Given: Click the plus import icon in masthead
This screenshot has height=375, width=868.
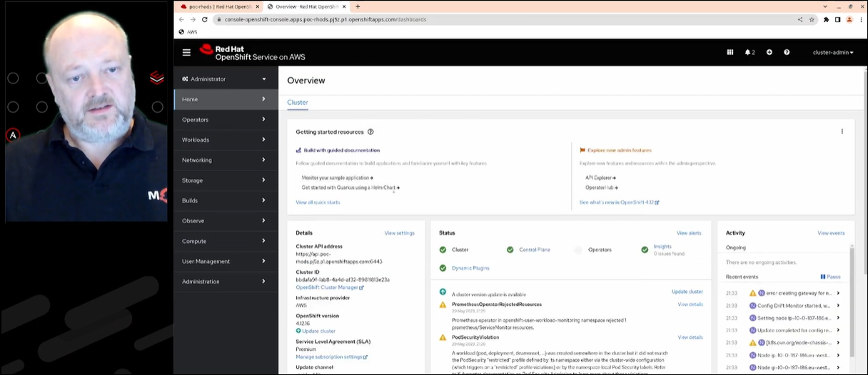Looking at the screenshot, I should coord(769,52).
